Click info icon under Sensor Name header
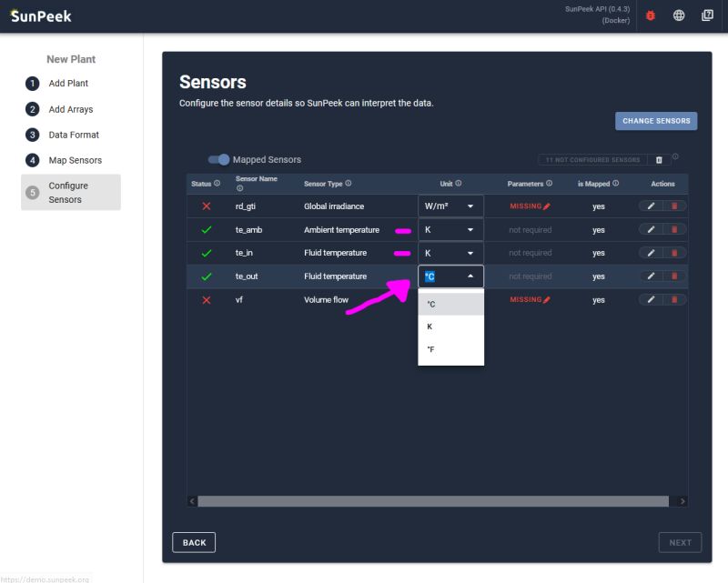 coord(239,188)
